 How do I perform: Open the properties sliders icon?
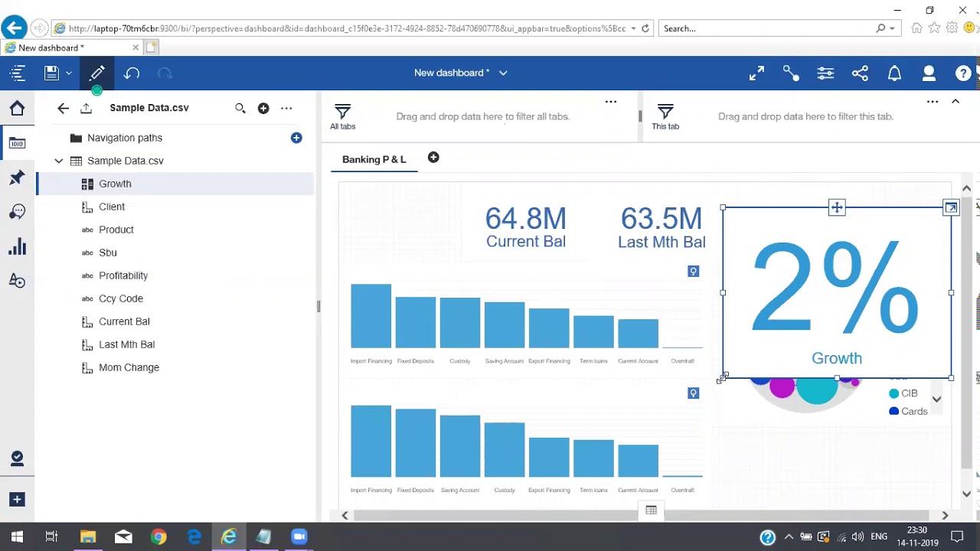click(825, 73)
